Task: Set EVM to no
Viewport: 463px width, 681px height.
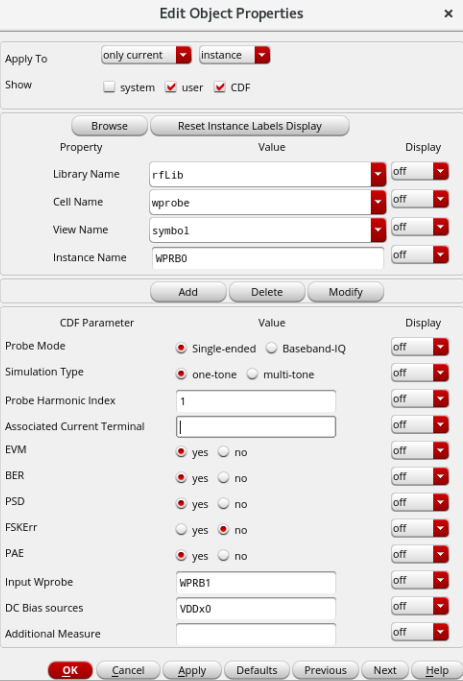Action: [x=224, y=452]
